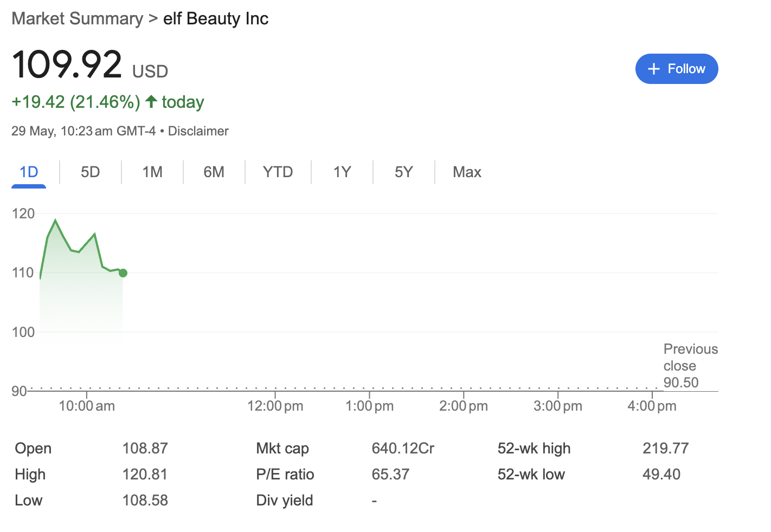The image size is (771, 532).
Task: Click the 3:00 pm axis label
Action: (558, 406)
